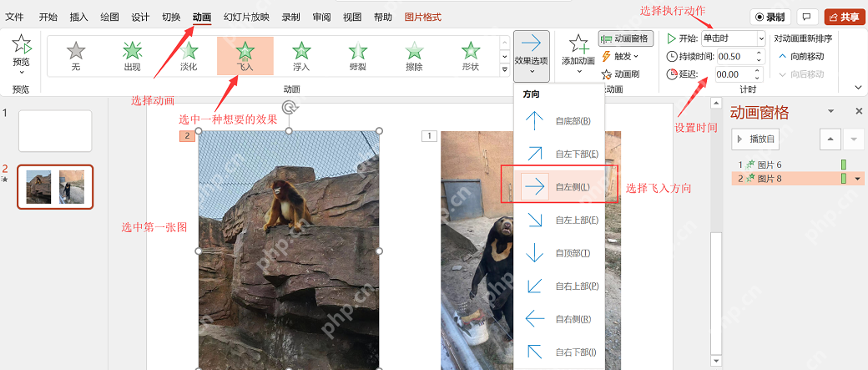Move animation down in the pane
Viewport: 868px width, 370px height.
(x=853, y=139)
